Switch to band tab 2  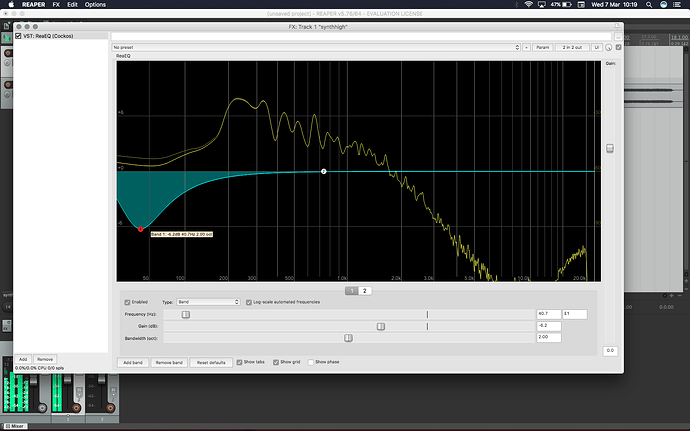point(364,291)
